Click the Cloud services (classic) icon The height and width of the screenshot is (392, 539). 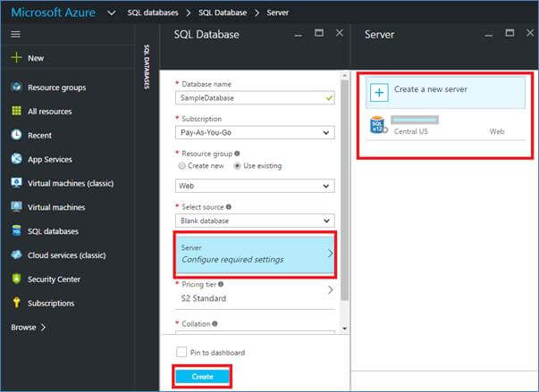[16, 254]
